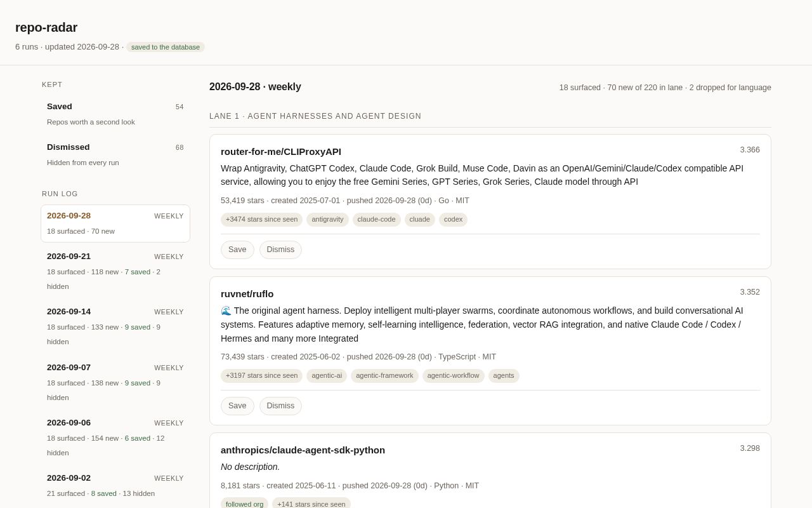Select the 2026-09-21 weekly run
This screenshot has width=812, height=508.
click(x=115, y=271)
